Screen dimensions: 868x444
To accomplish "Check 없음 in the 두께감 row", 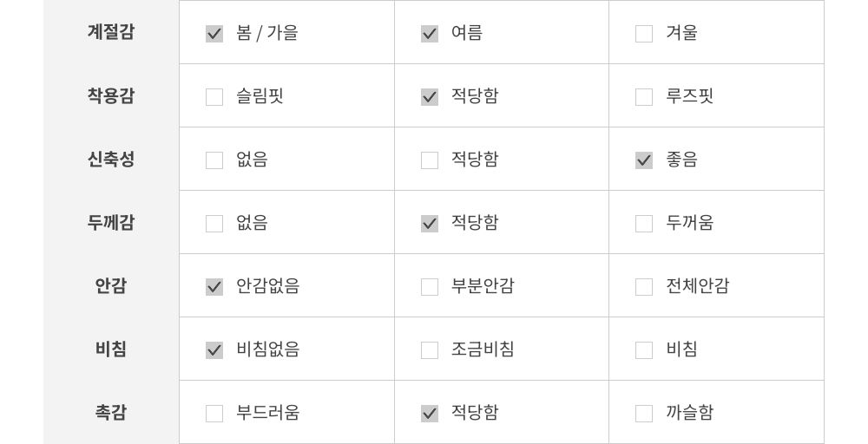I will [214, 224].
